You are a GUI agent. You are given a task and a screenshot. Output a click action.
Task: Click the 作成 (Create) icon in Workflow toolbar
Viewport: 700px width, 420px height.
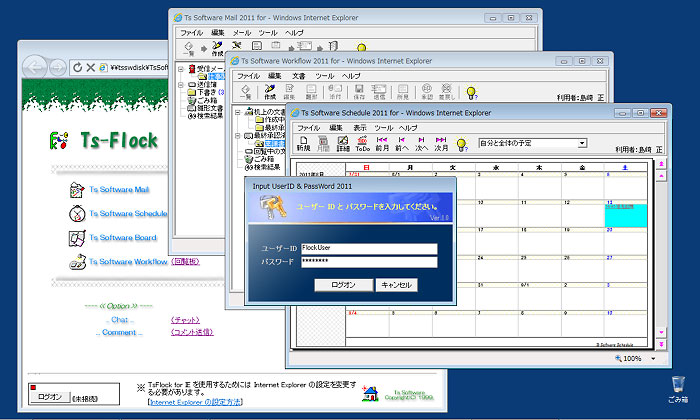[267, 93]
